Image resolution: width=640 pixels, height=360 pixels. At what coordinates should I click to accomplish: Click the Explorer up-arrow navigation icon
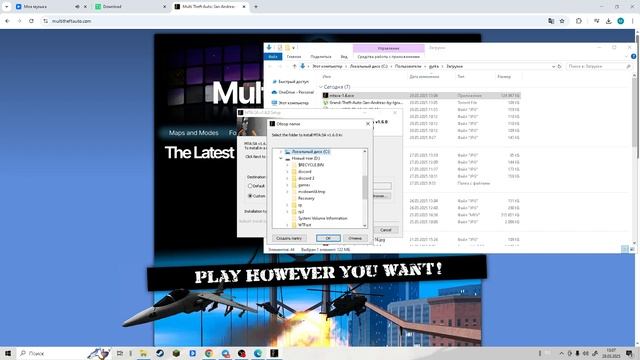click(294, 66)
